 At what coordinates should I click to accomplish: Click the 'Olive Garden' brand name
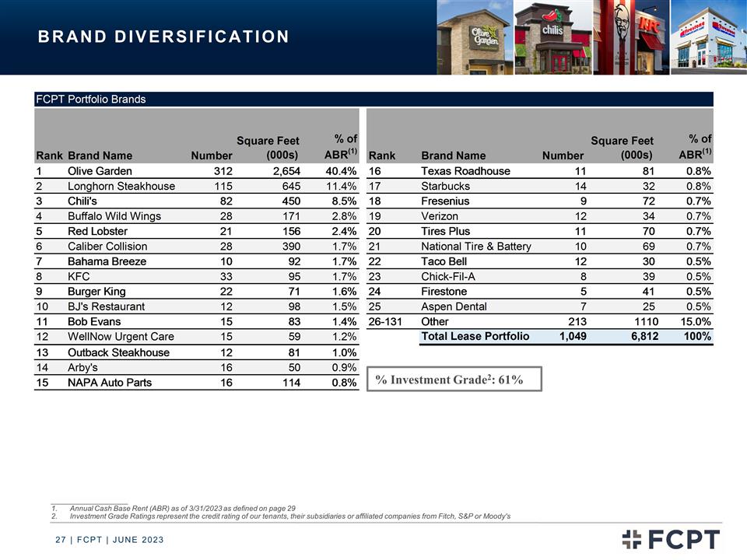tap(100, 171)
